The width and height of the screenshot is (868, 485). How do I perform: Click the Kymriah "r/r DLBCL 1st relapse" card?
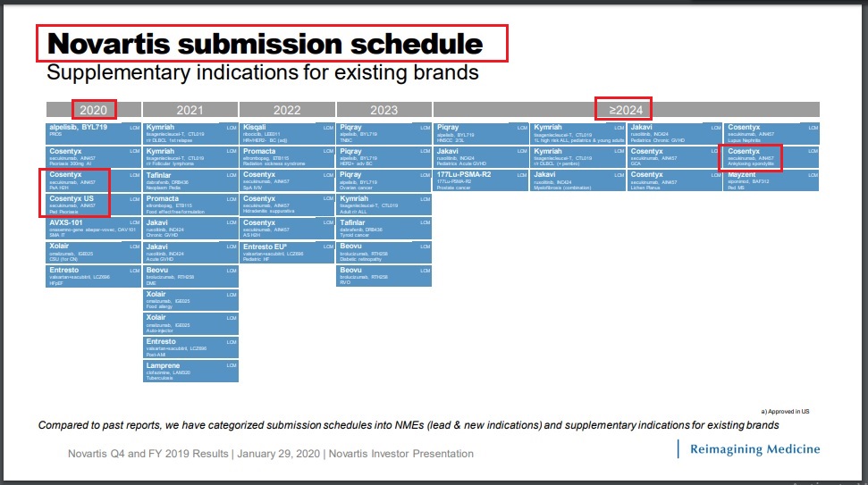(190, 133)
